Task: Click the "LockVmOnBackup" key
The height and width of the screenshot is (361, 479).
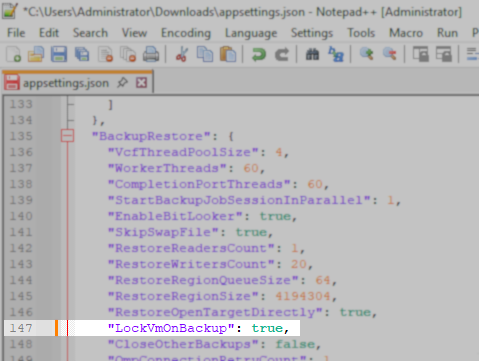Action: point(171,328)
